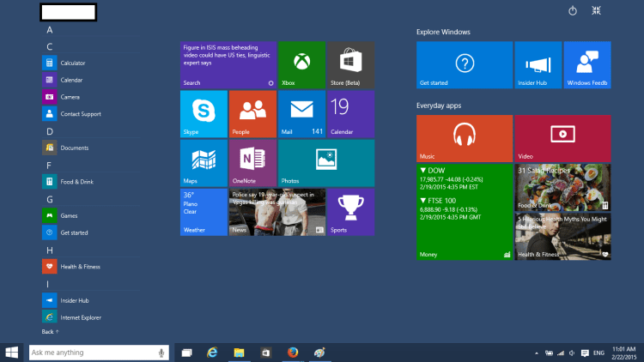
Task: Click the user account box
Action: [69, 12]
